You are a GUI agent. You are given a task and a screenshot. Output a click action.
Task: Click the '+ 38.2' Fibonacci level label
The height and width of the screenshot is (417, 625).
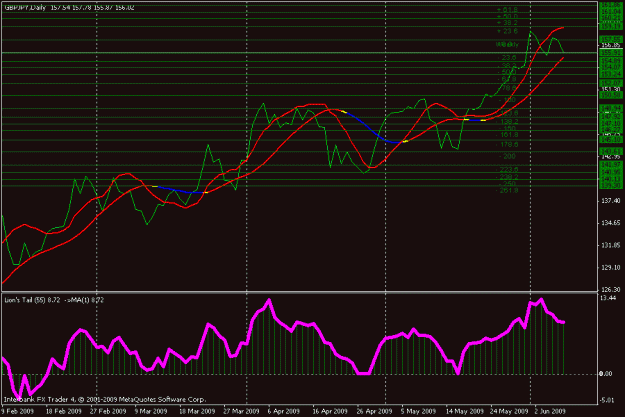[507, 23]
